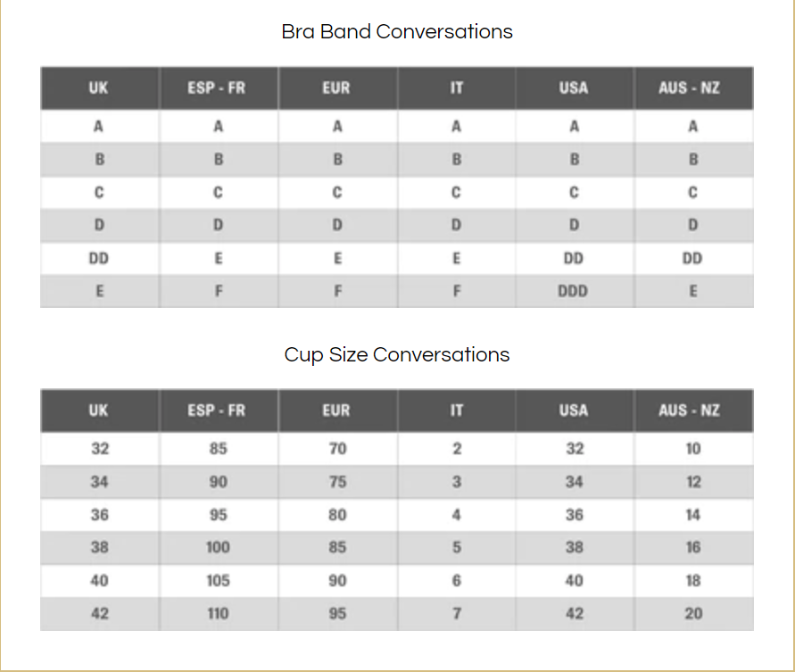Click the 70 cell in EUR column
Image resolution: width=795 pixels, height=672 pixels.
tap(337, 449)
